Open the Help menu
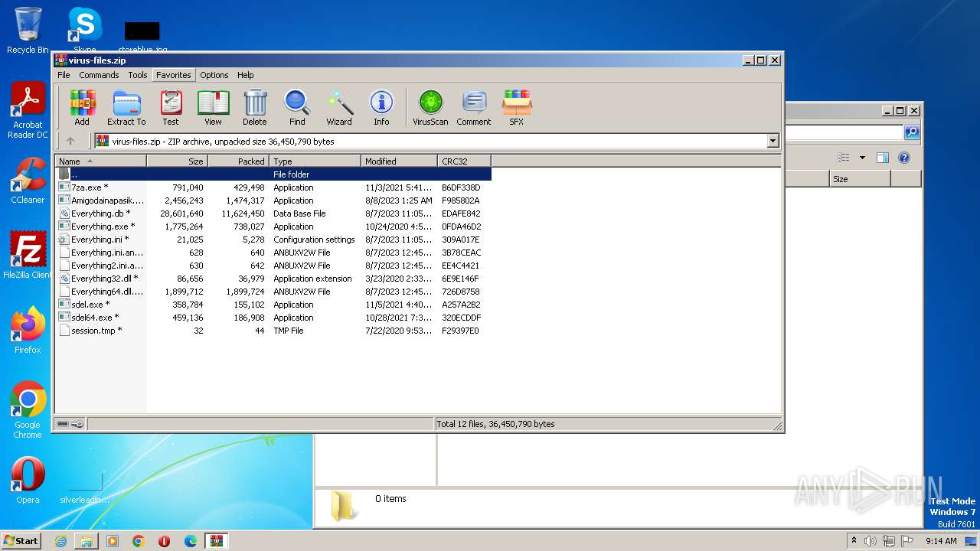 (x=245, y=75)
